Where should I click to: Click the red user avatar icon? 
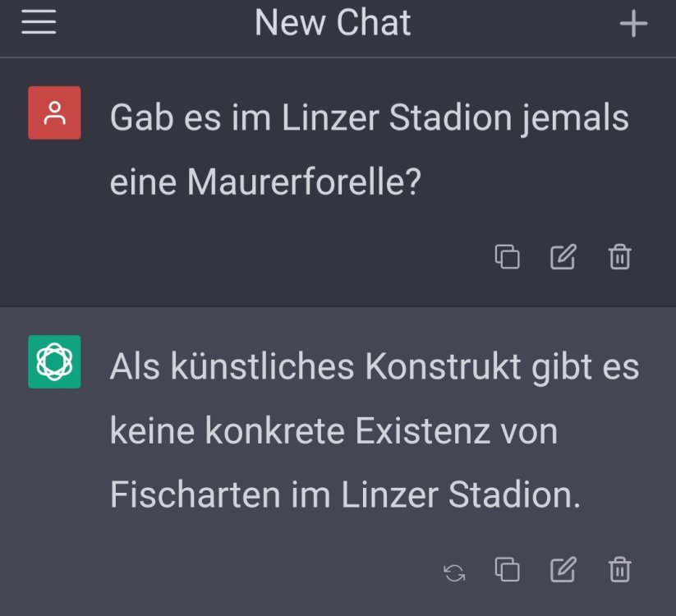point(54,113)
